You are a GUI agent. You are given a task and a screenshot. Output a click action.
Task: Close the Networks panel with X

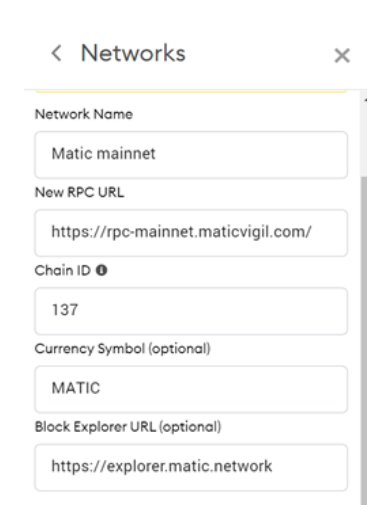click(342, 55)
